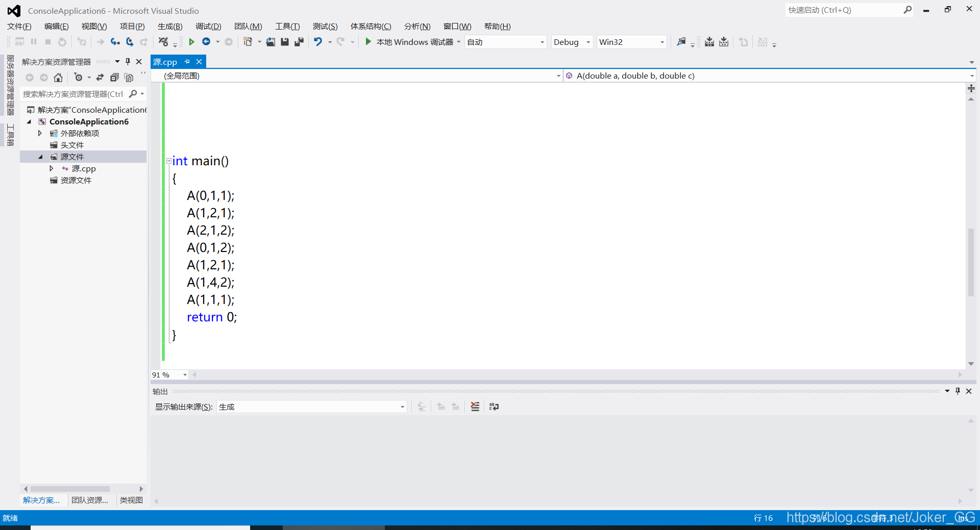
Task: Click the New Project icon in toolbar
Action: (248, 42)
